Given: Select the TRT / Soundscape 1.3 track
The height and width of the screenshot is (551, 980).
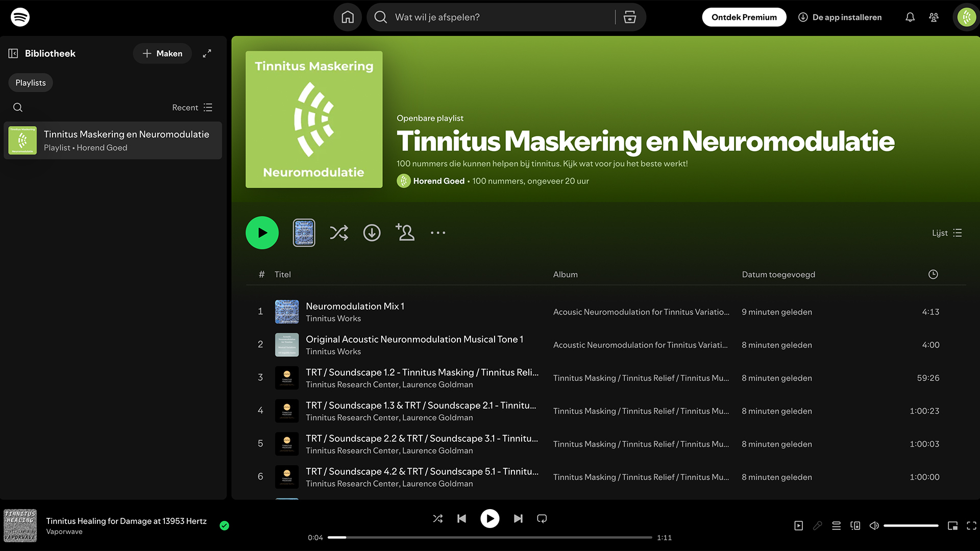Looking at the screenshot, I should point(606,411).
